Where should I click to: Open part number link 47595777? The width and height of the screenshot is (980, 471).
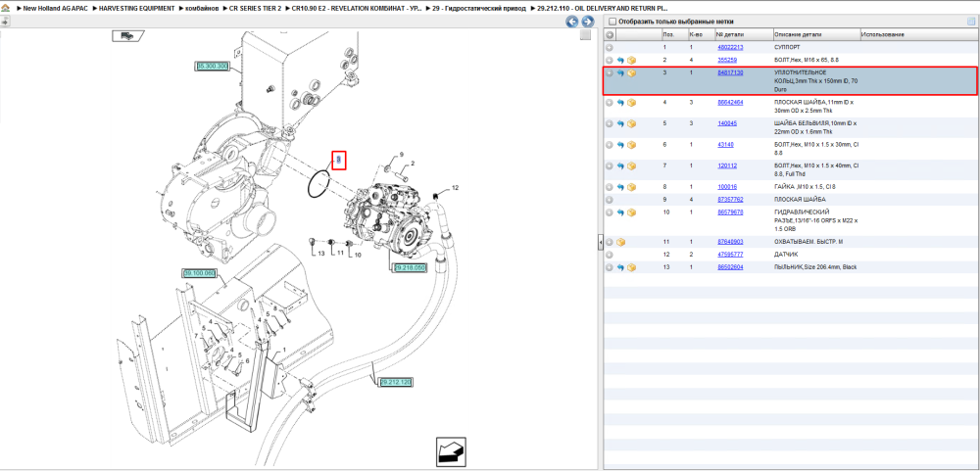[730, 255]
